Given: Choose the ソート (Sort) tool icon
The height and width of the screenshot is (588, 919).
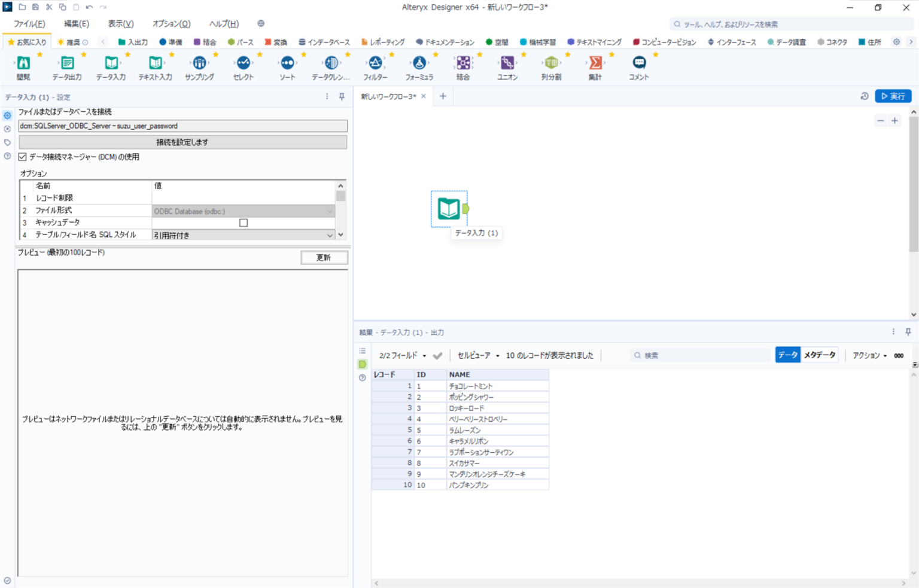Looking at the screenshot, I should tap(287, 62).
